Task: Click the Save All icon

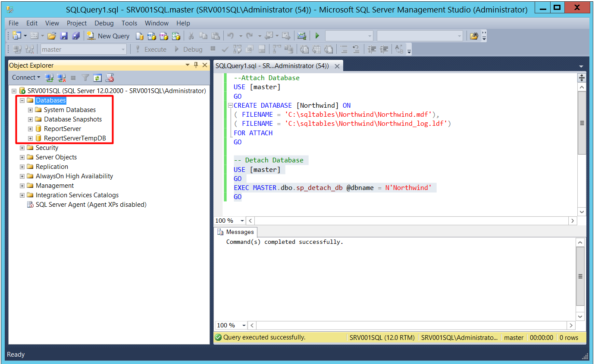Action: (x=76, y=36)
